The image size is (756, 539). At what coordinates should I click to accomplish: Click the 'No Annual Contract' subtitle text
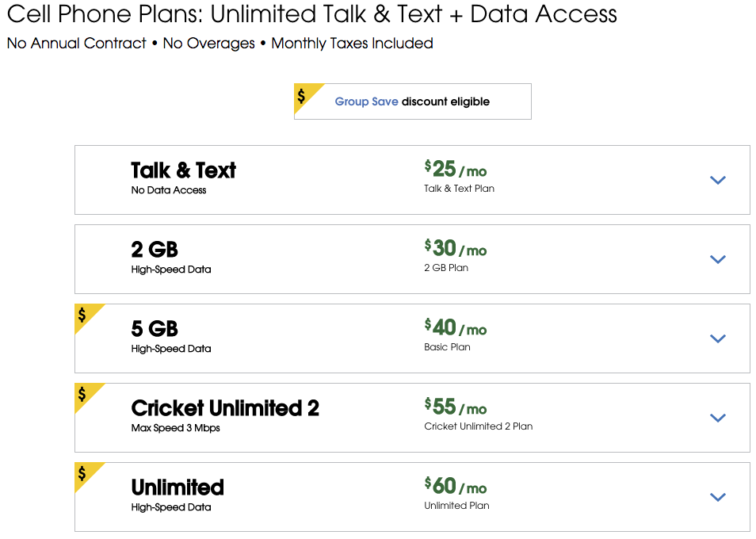pyautogui.click(x=76, y=44)
